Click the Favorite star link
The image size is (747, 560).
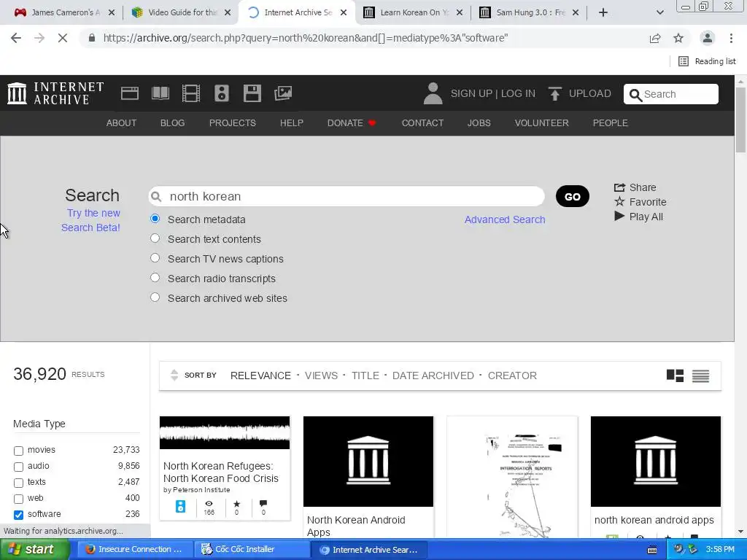click(640, 202)
